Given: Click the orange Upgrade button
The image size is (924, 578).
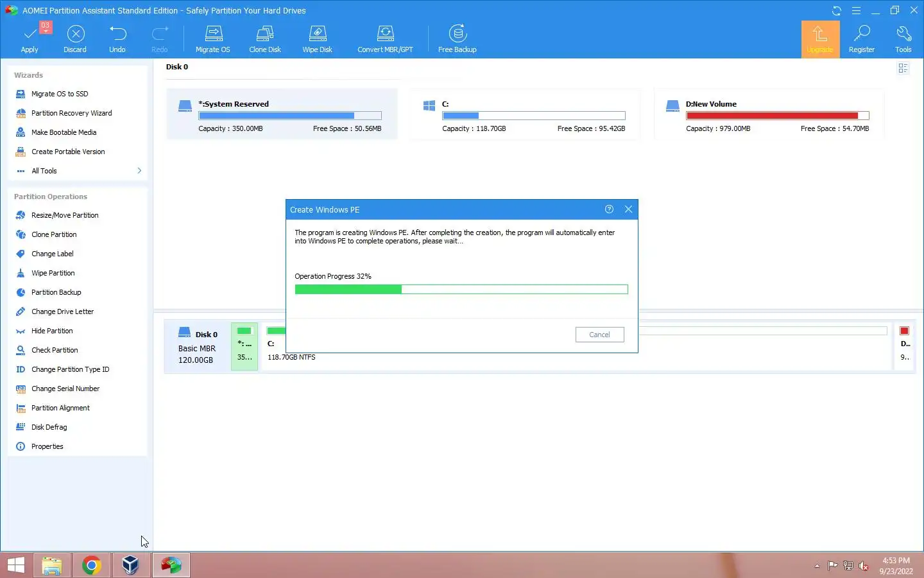Looking at the screenshot, I should pos(820,39).
